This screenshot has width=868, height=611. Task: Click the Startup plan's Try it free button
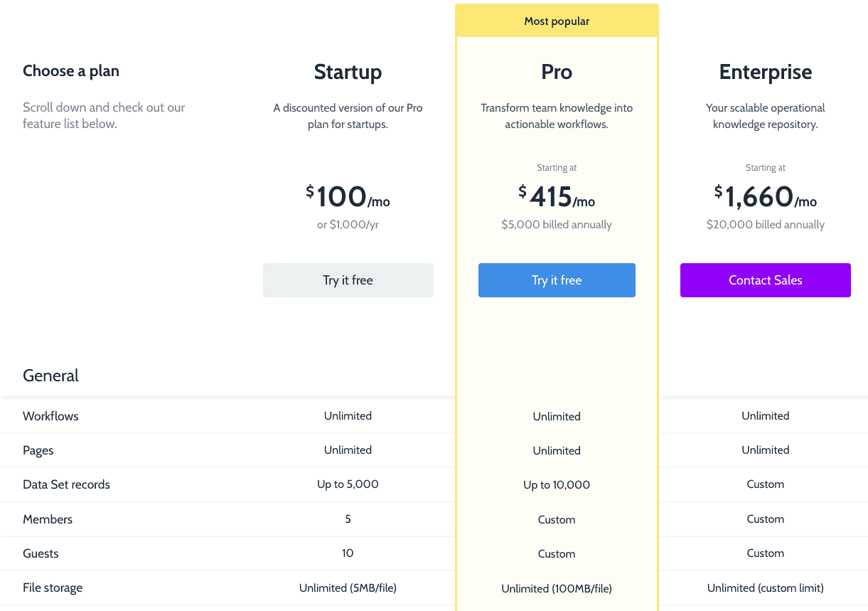pos(348,280)
